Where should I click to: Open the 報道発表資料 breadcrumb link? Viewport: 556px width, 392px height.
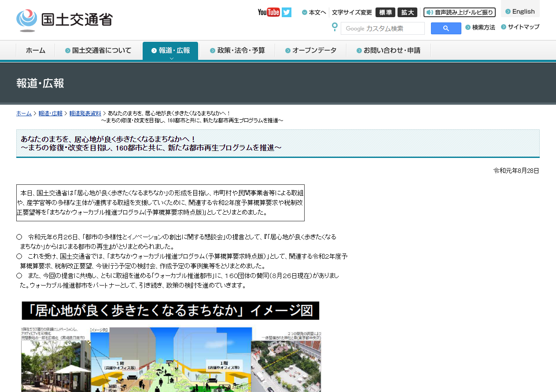click(85, 113)
